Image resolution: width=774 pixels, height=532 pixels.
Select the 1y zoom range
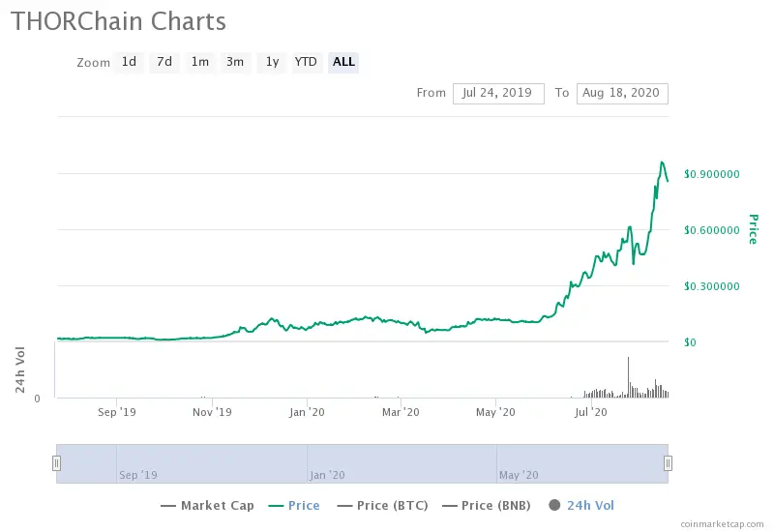click(272, 62)
